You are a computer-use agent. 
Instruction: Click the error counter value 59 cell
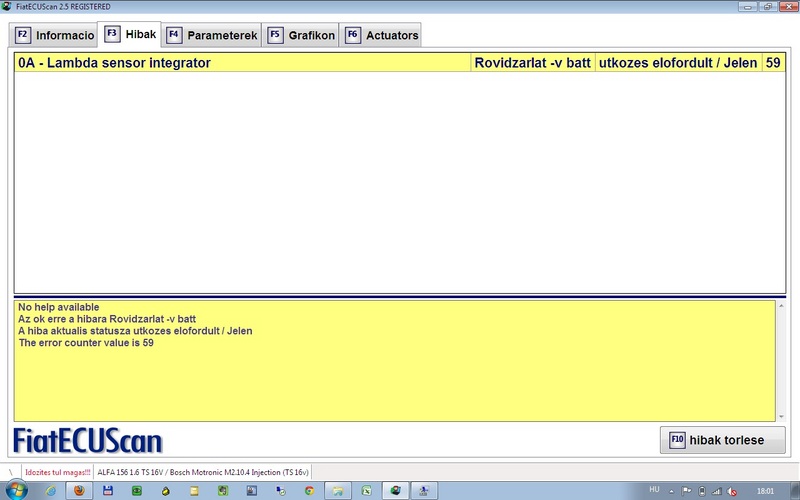772,63
